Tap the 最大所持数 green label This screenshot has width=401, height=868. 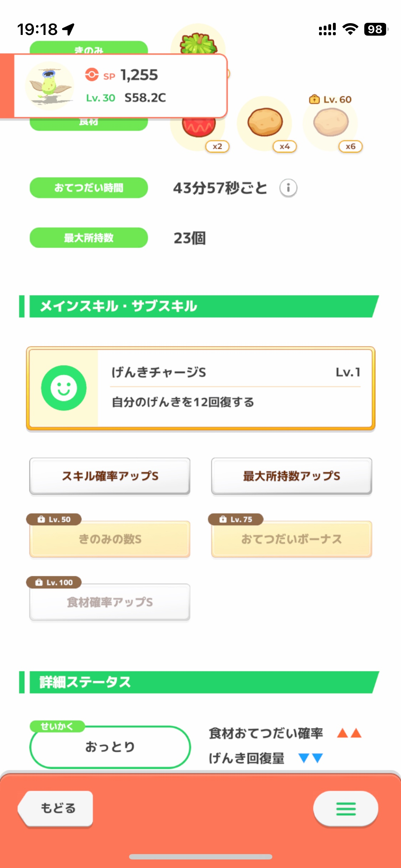[x=89, y=238]
